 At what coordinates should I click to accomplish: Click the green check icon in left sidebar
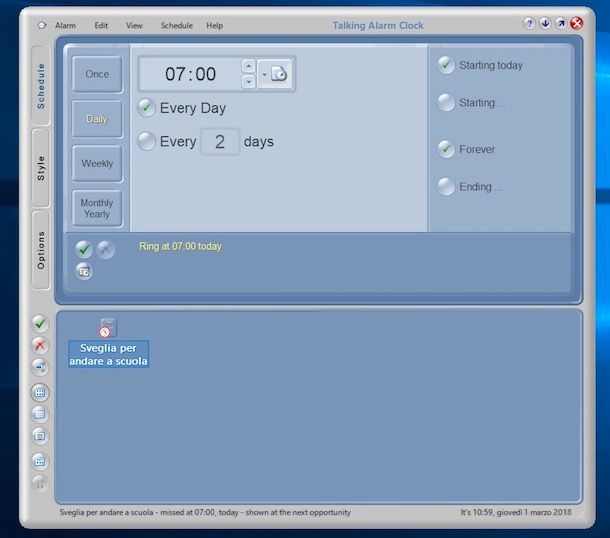point(40,324)
